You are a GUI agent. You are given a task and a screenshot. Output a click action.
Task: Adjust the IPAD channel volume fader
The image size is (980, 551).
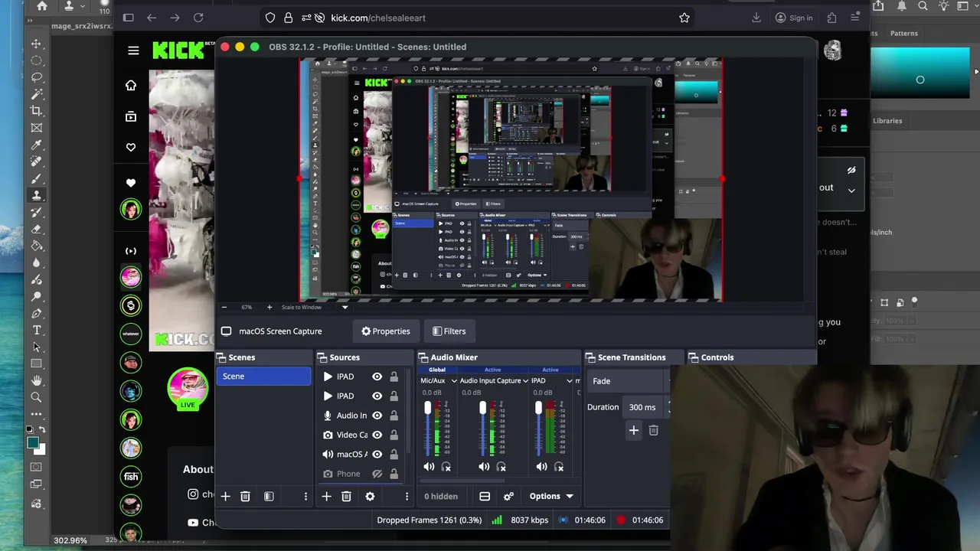click(538, 408)
